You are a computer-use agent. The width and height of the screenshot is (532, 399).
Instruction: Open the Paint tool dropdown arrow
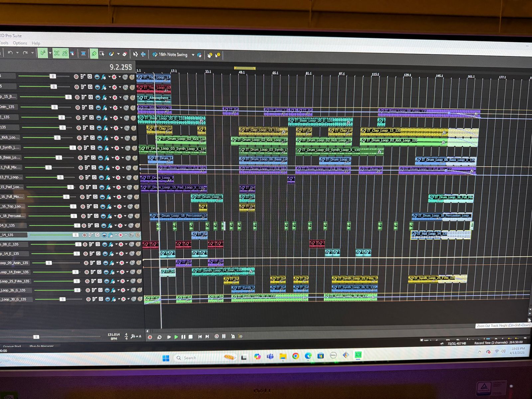(118, 54)
